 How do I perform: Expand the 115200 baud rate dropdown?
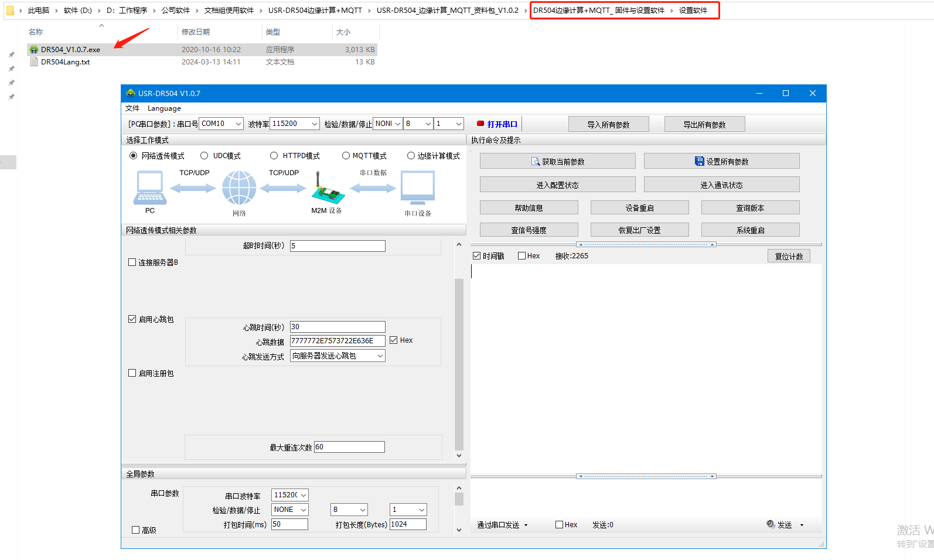(314, 124)
